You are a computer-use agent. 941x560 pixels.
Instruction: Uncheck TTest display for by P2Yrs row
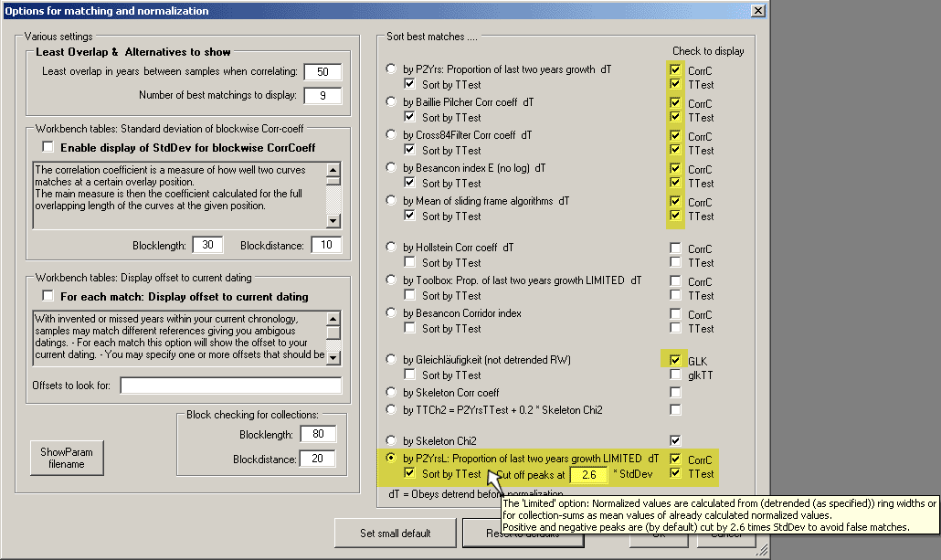point(676,84)
